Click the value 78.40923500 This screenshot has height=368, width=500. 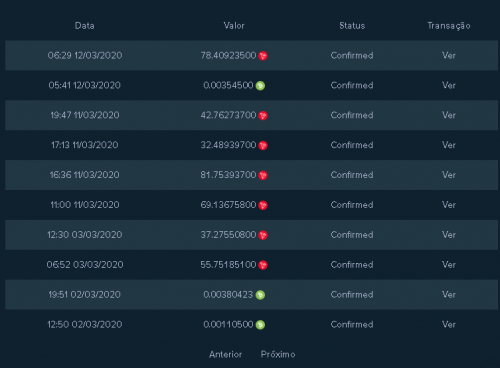(x=228, y=55)
